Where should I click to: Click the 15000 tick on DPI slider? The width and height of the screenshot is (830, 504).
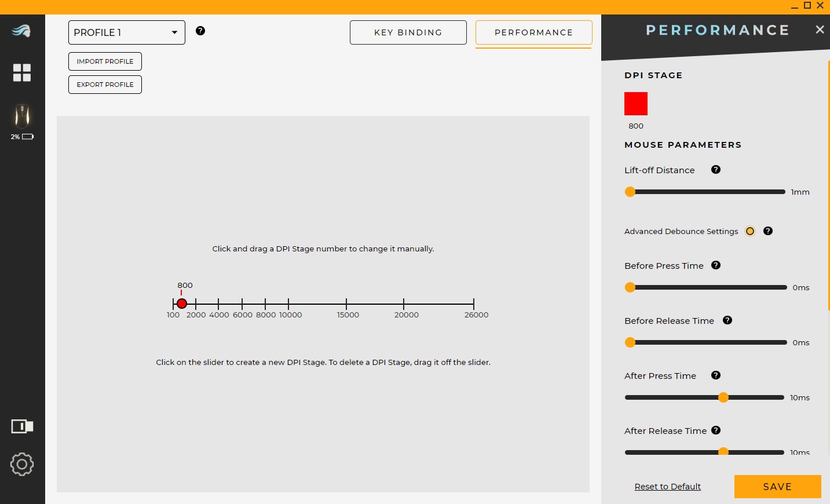[x=346, y=304]
